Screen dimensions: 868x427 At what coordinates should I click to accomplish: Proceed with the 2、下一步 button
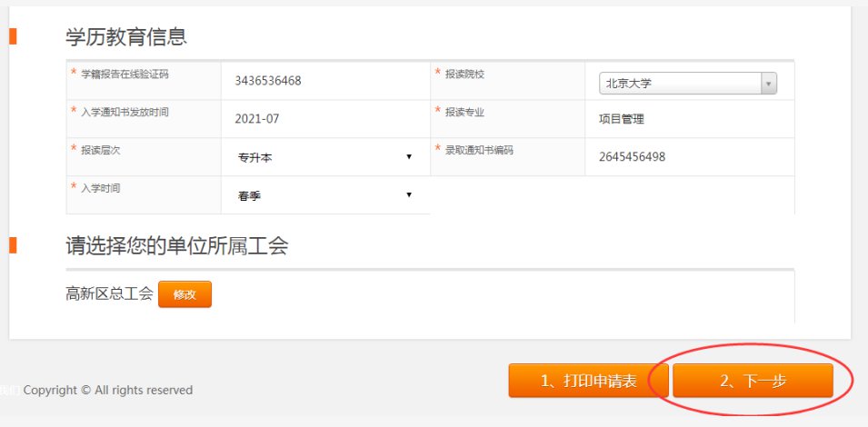click(753, 382)
